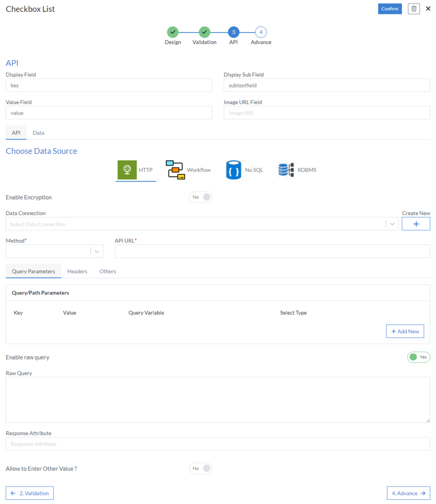Viewport: 436px width, 504px height.
Task: Turn on Allow to Enter Other Value
Action: click(x=200, y=468)
